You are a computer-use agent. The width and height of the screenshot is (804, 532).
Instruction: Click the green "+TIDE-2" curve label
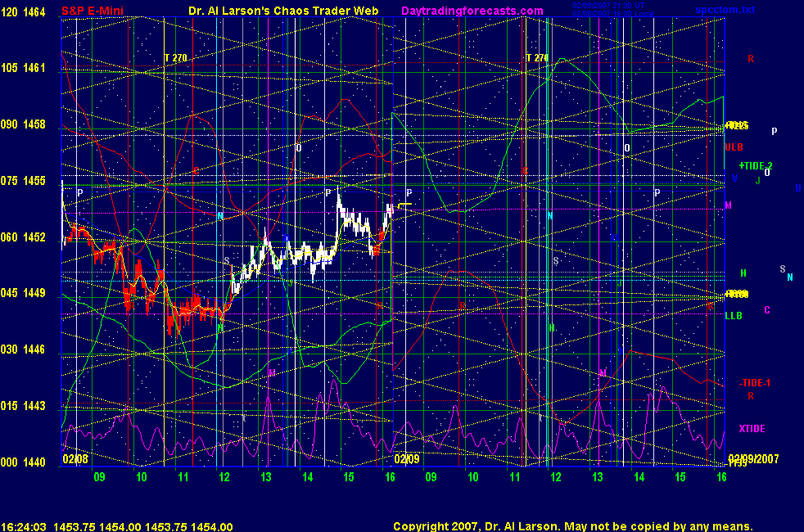pyautogui.click(x=756, y=165)
